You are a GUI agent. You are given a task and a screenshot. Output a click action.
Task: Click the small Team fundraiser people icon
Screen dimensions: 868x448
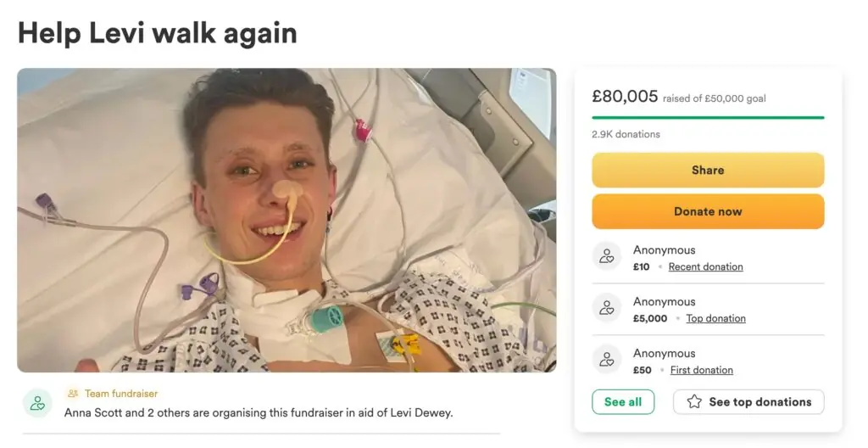[x=73, y=394]
